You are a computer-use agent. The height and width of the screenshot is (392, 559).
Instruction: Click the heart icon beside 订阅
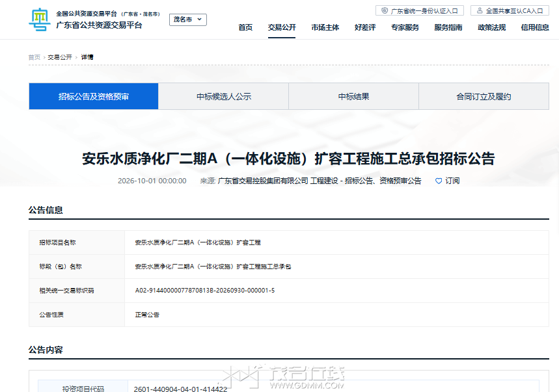tap(439, 181)
